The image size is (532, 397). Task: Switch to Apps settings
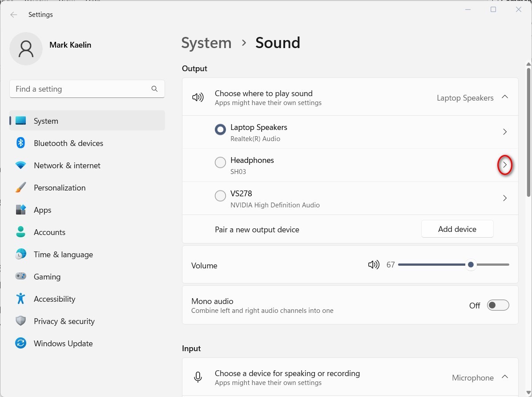pyautogui.click(x=20, y=210)
